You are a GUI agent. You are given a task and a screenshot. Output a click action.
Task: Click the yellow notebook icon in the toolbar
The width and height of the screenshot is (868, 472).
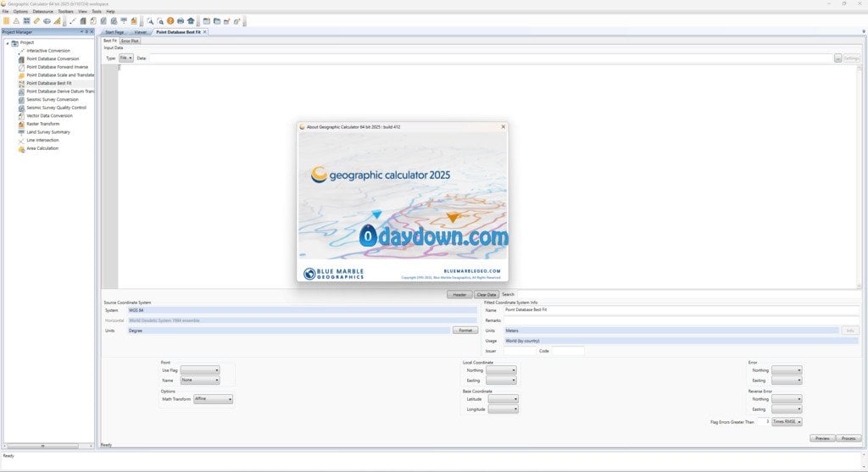click(6, 21)
